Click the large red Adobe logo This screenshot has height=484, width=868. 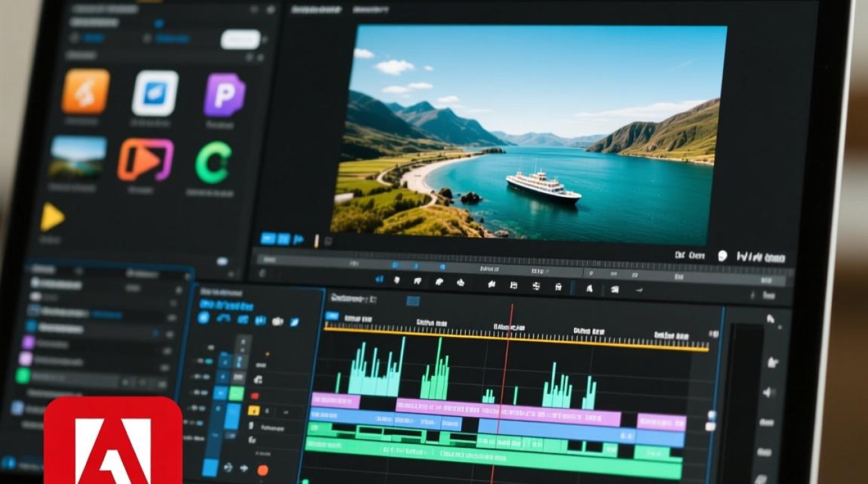pyautogui.click(x=113, y=442)
